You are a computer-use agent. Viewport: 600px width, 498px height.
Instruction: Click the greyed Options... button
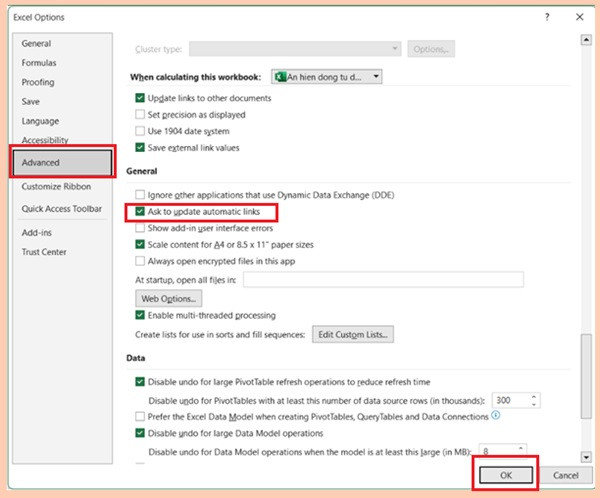(431, 49)
